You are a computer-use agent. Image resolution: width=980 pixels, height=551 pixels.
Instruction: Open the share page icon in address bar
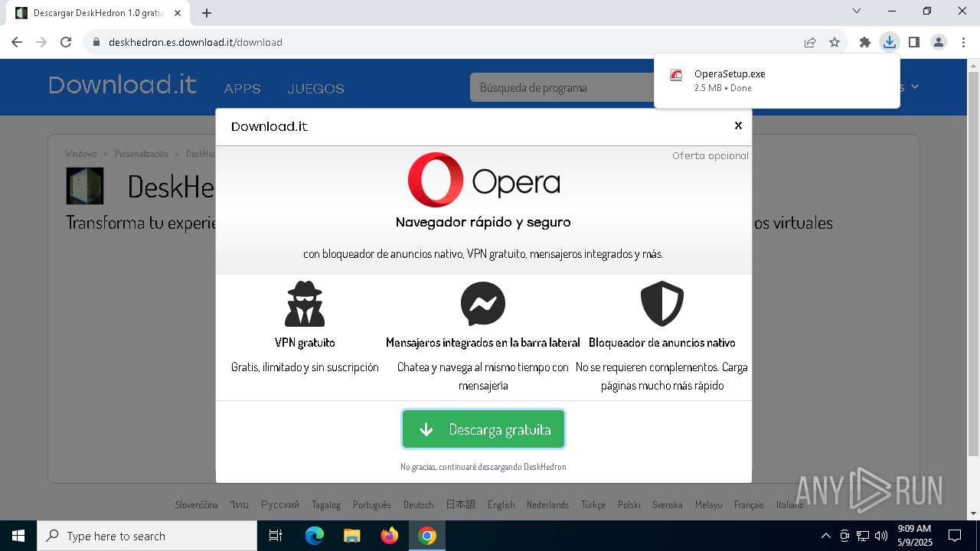(810, 42)
